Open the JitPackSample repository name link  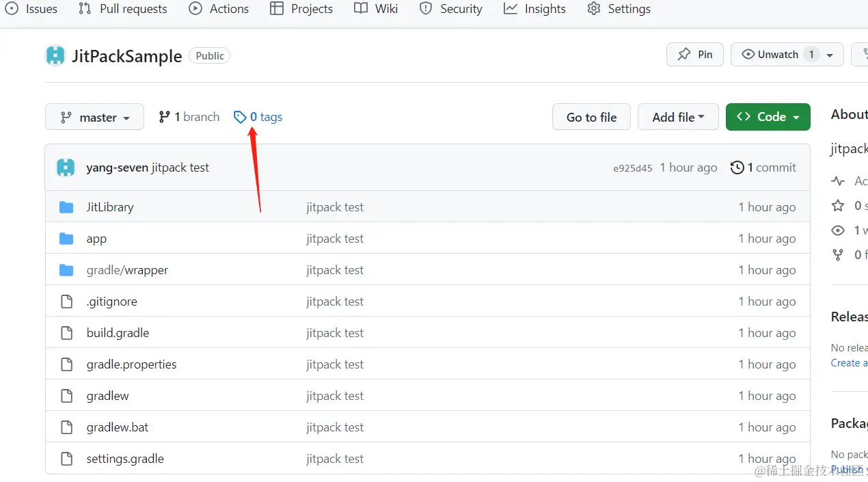[127, 56]
